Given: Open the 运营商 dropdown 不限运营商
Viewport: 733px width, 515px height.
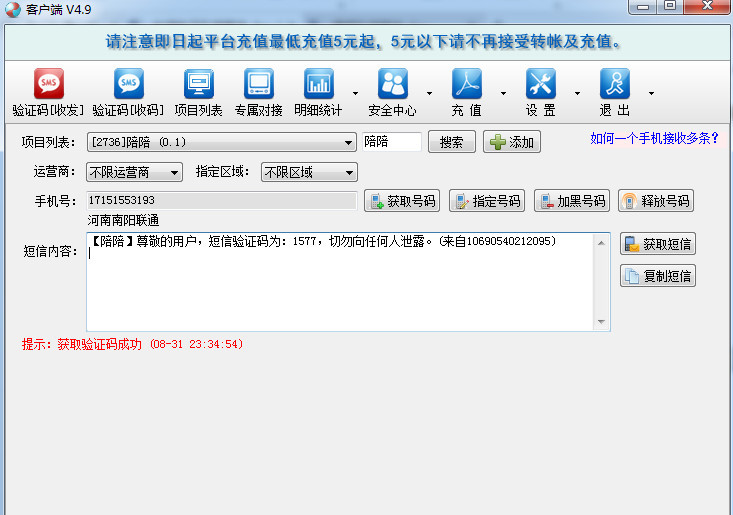Looking at the screenshot, I should tap(134, 172).
